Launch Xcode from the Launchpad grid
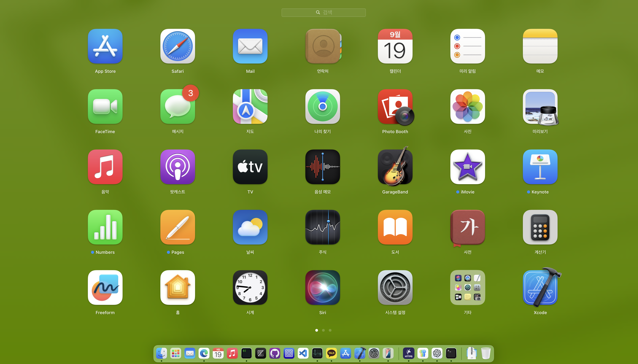This screenshot has height=364, width=638. 540,287
